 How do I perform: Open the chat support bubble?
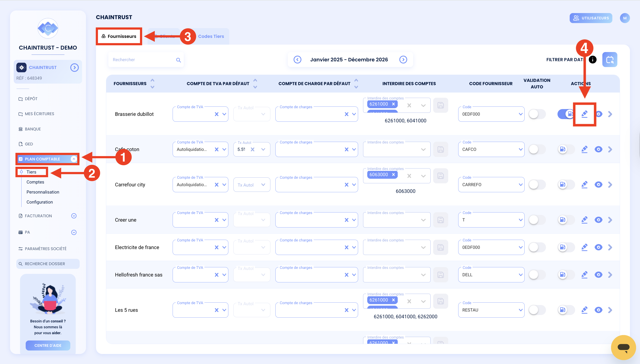[623, 347]
